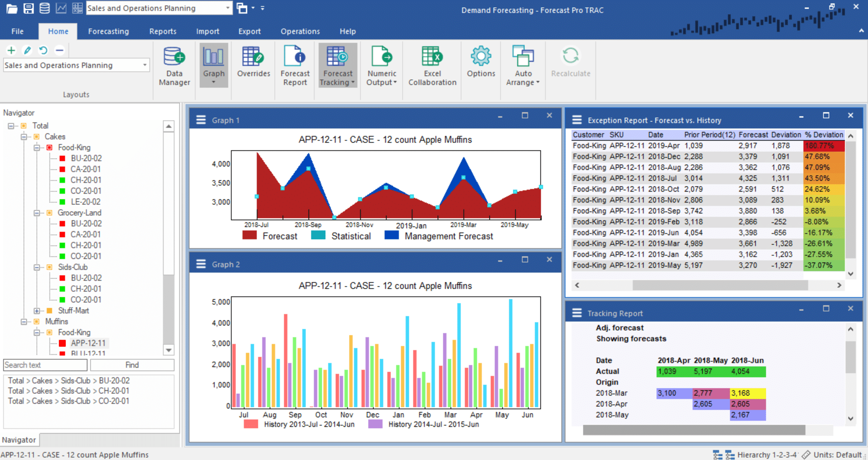Viewport: 868px width, 460px height.
Task: Toggle the checkbox beside Food-King under Cakes
Action: tap(50, 147)
